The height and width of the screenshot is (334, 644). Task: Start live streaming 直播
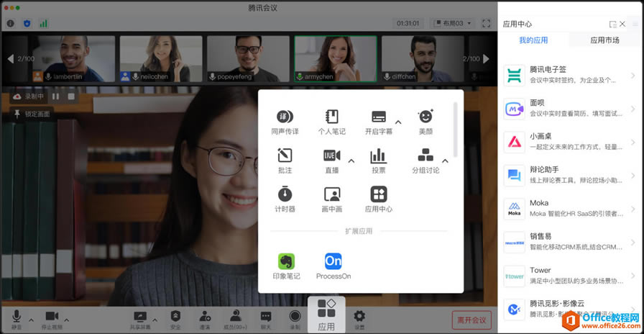(x=331, y=161)
